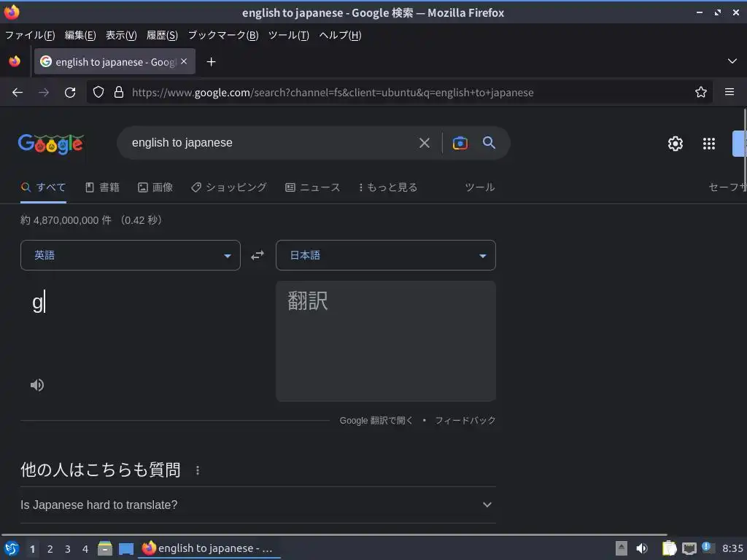Open the tracking protection shield icon
Image resolution: width=747 pixels, height=560 pixels.
click(x=98, y=93)
